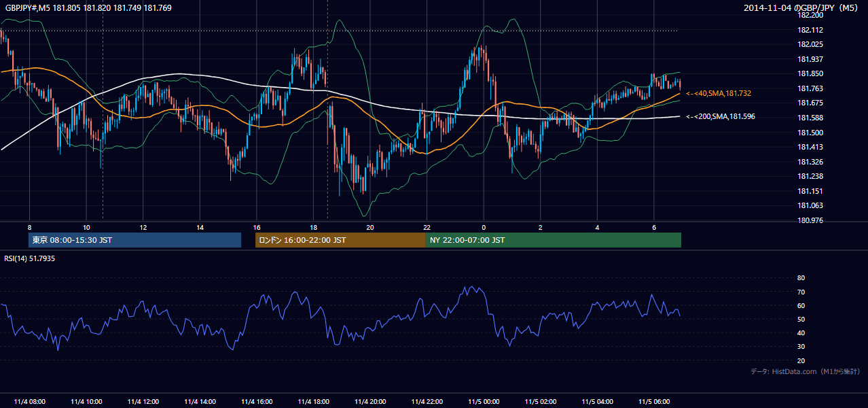Click hour 0 on the chart axis
This screenshot has width=868, height=408.
tap(484, 227)
